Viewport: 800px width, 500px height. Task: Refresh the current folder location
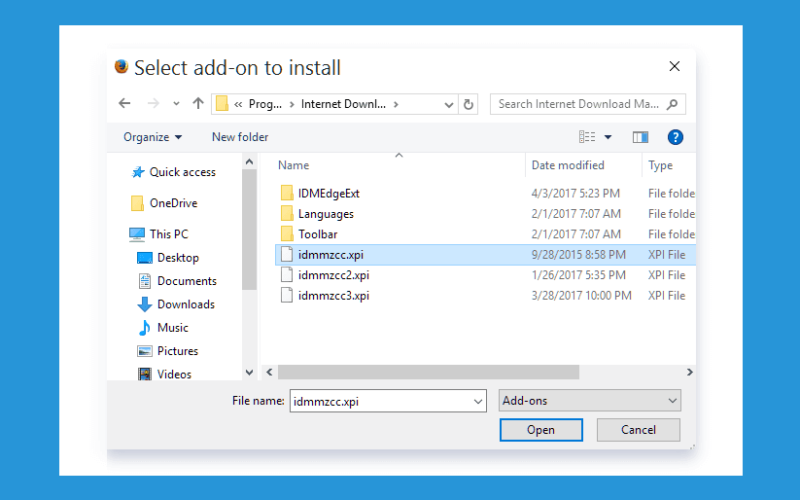click(x=468, y=105)
